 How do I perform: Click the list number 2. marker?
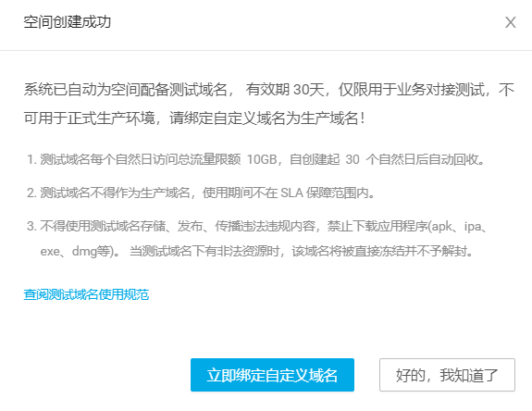(31, 193)
